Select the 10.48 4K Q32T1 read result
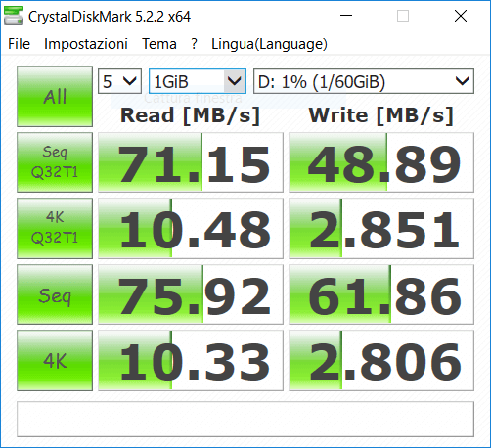Image resolution: width=491 pixels, height=448 pixels. click(191, 228)
